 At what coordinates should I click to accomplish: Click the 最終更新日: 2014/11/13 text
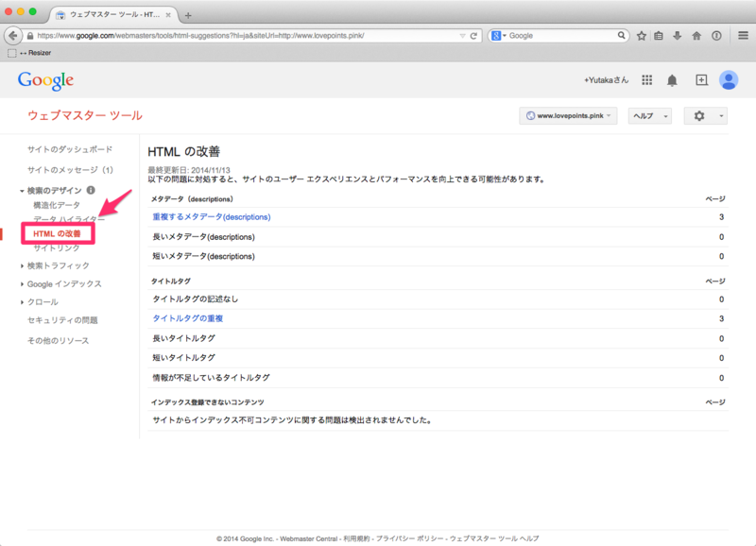[189, 170]
